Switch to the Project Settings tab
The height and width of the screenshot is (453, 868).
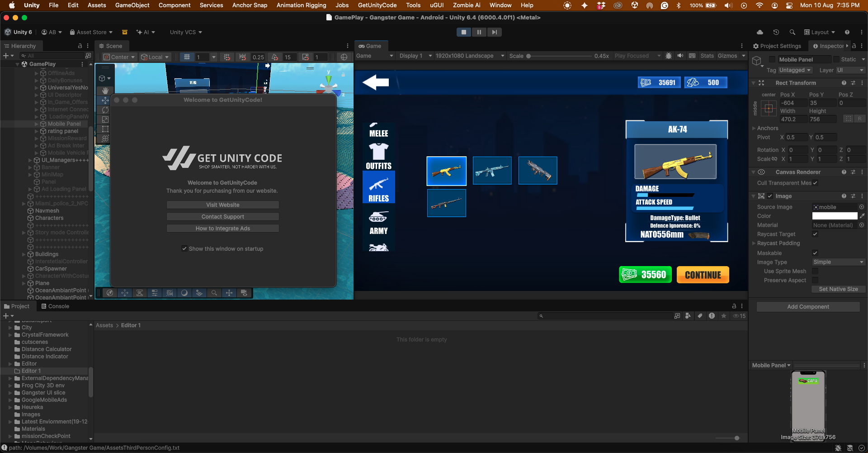[x=777, y=46]
